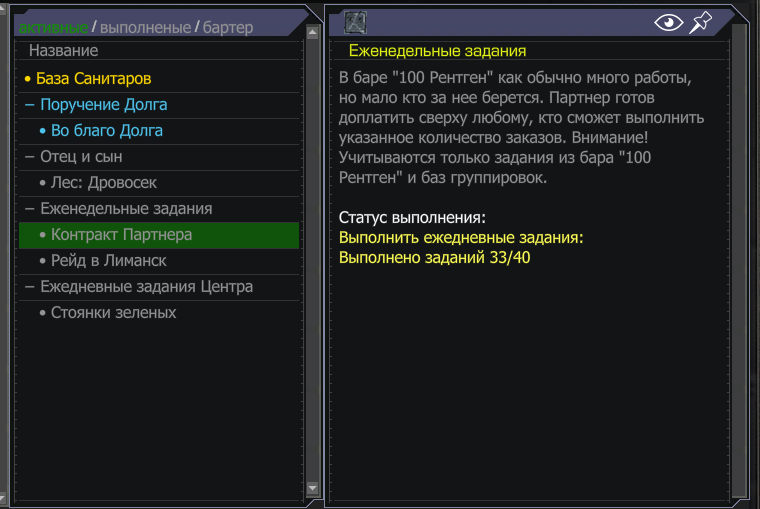Image resolution: width=760 pixels, height=509 pixels.
Task: Toggle the eye visibility icon
Action: coord(667,23)
